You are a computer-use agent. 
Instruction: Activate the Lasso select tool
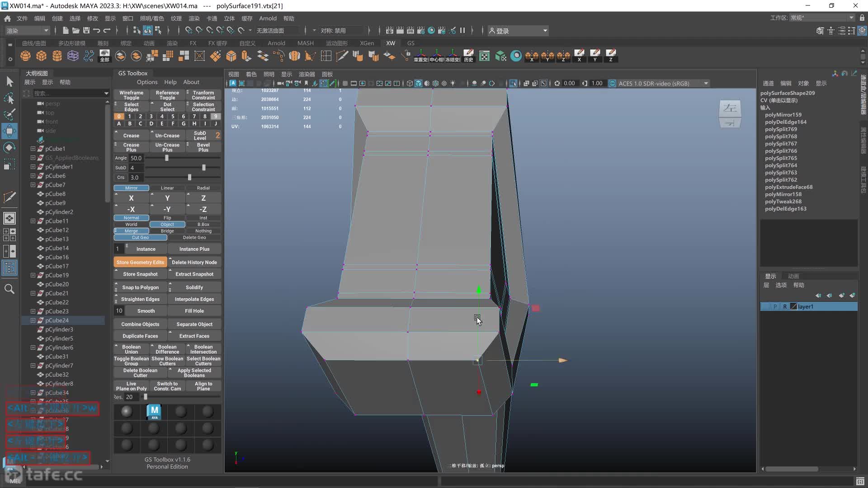pos(9,98)
